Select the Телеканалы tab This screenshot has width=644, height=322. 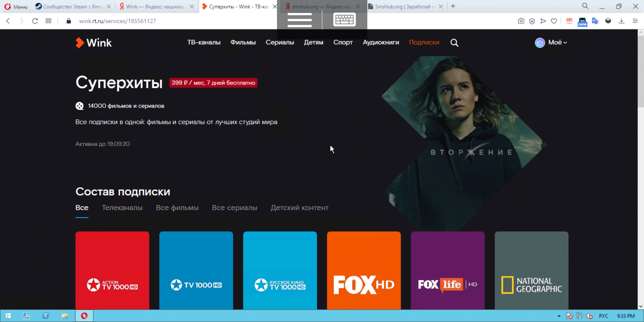[x=122, y=208]
